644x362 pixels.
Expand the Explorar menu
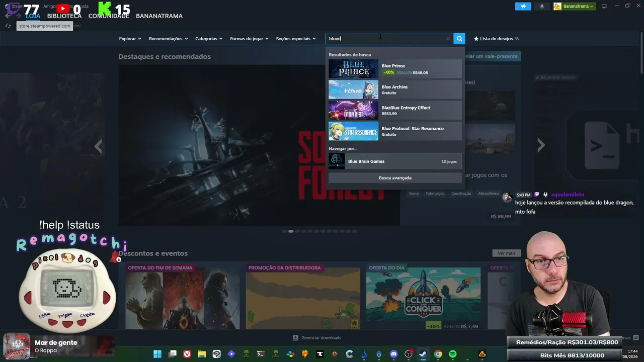coord(130,39)
